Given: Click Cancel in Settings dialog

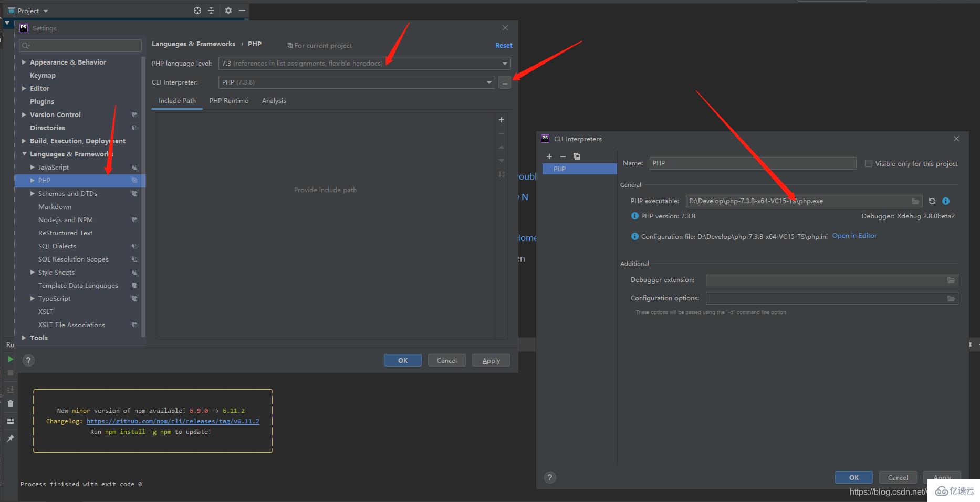Looking at the screenshot, I should 447,360.
